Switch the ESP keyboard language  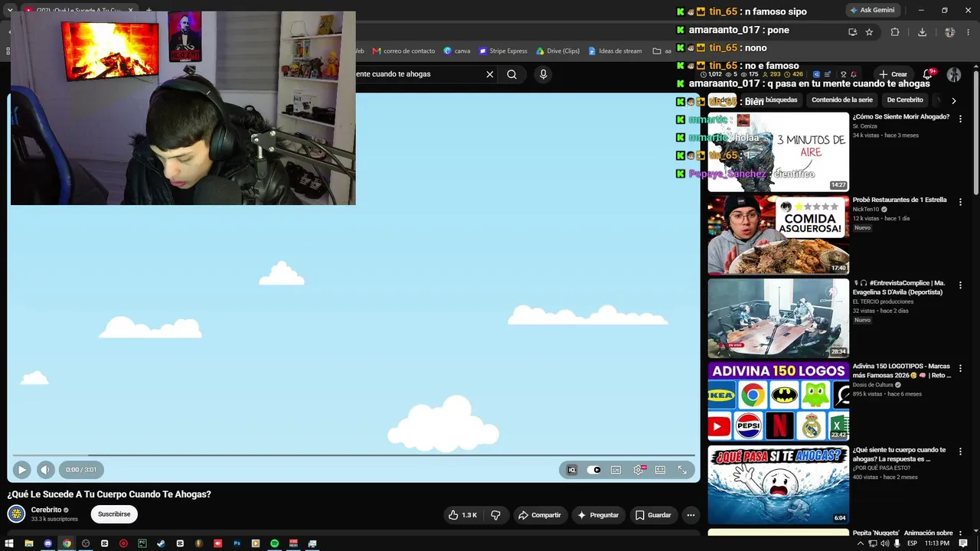911,543
